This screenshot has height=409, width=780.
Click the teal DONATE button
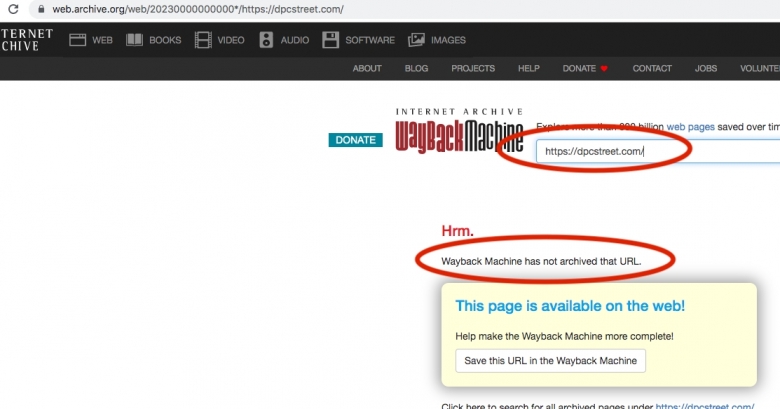[x=356, y=140]
